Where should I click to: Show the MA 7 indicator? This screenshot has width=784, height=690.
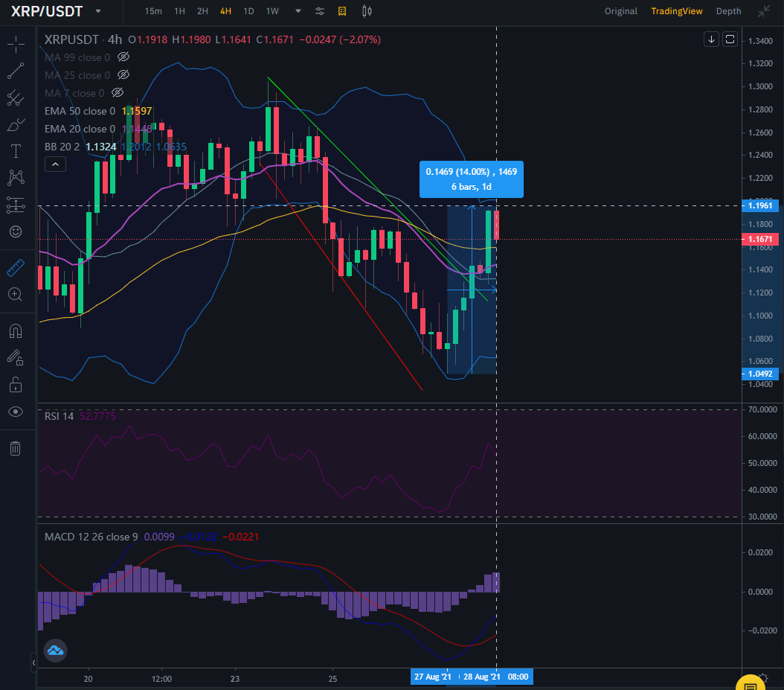click(x=118, y=92)
